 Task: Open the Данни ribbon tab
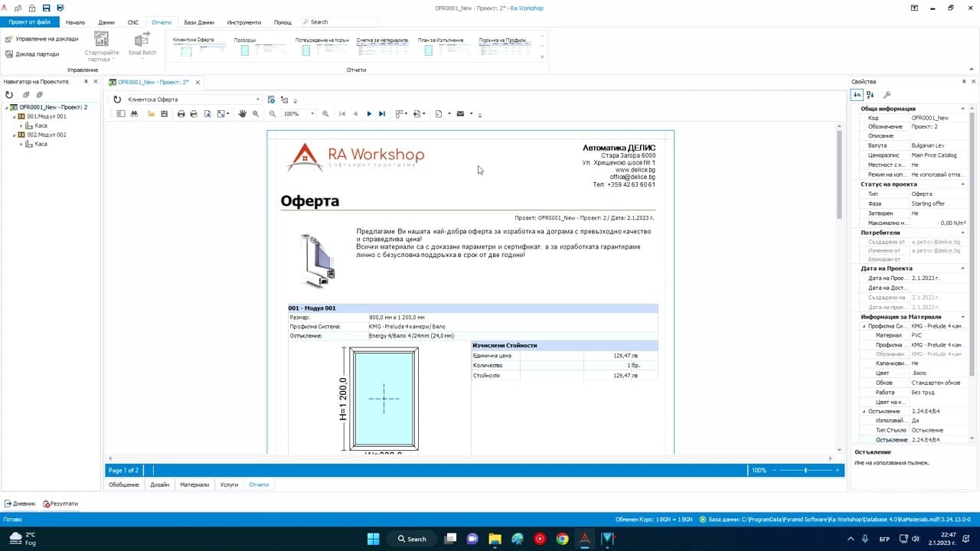(x=106, y=22)
